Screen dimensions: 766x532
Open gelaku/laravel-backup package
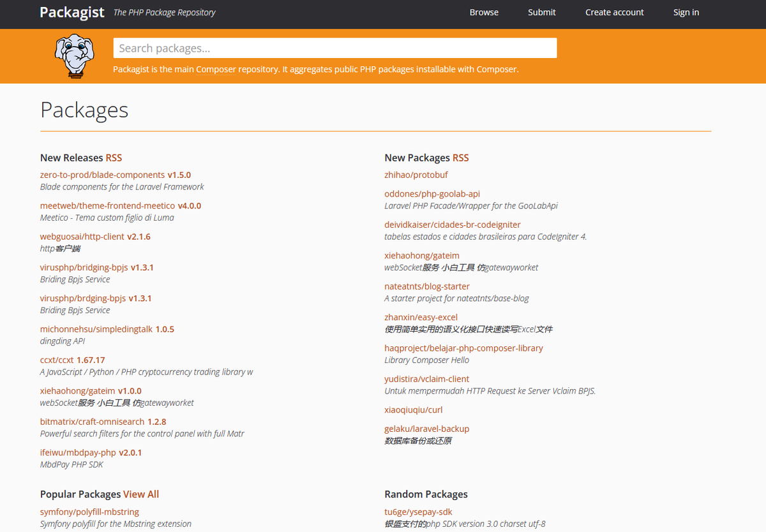click(x=426, y=429)
